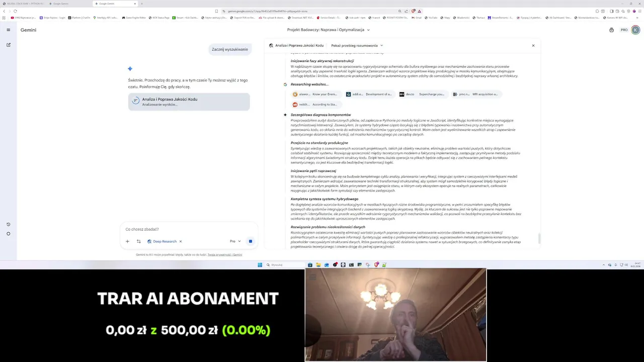Click the 'Inicjowanie pętli naprawczej' heading
The width and height of the screenshot is (644, 362).
(x=313, y=171)
